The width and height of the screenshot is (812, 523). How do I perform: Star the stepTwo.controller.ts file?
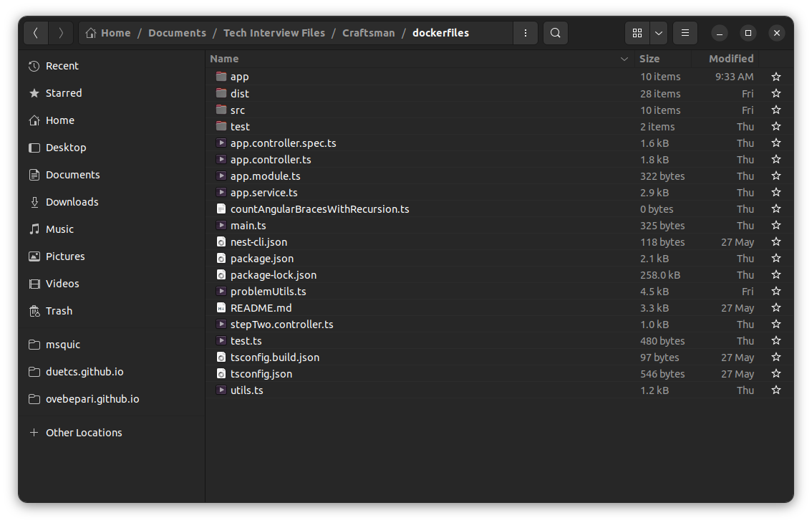click(x=775, y=325)
